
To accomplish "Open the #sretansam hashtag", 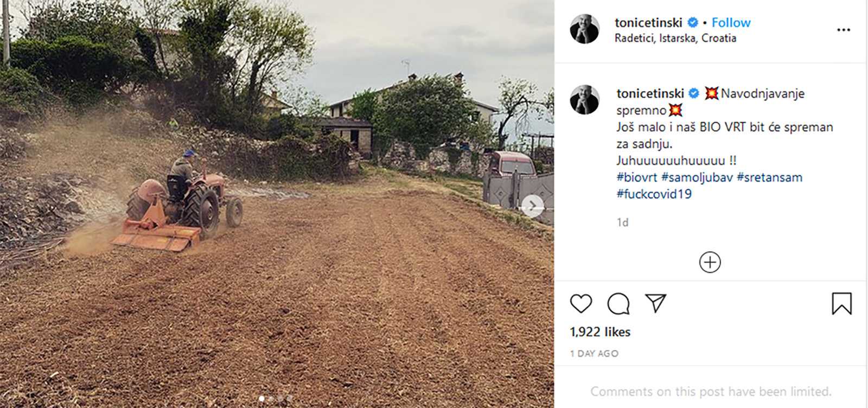I will pyautogui.click(x=769, y=177).
